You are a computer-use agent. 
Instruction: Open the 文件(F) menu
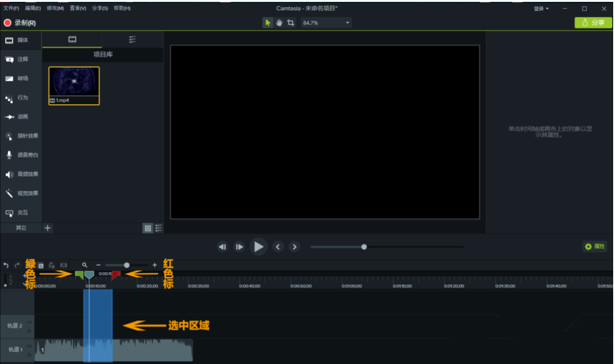(11, 8)
